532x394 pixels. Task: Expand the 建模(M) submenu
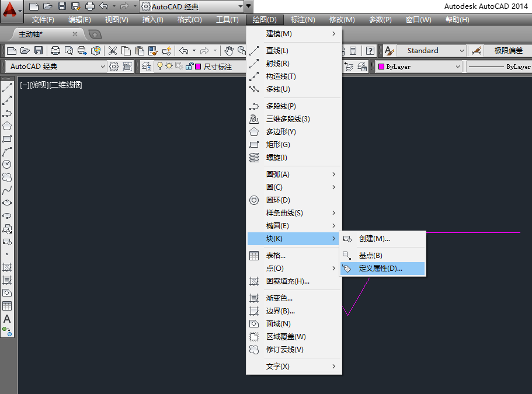(x=294, y=34)
